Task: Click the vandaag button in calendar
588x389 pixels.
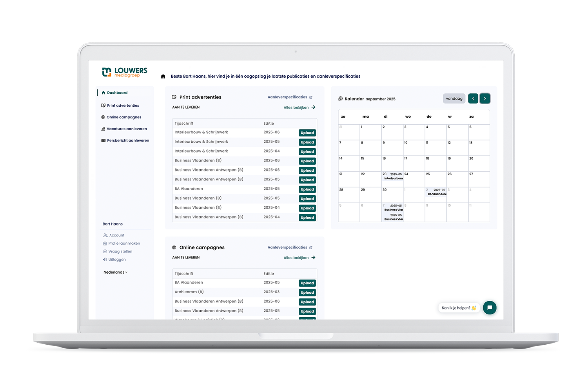Action: pos(454,99)
